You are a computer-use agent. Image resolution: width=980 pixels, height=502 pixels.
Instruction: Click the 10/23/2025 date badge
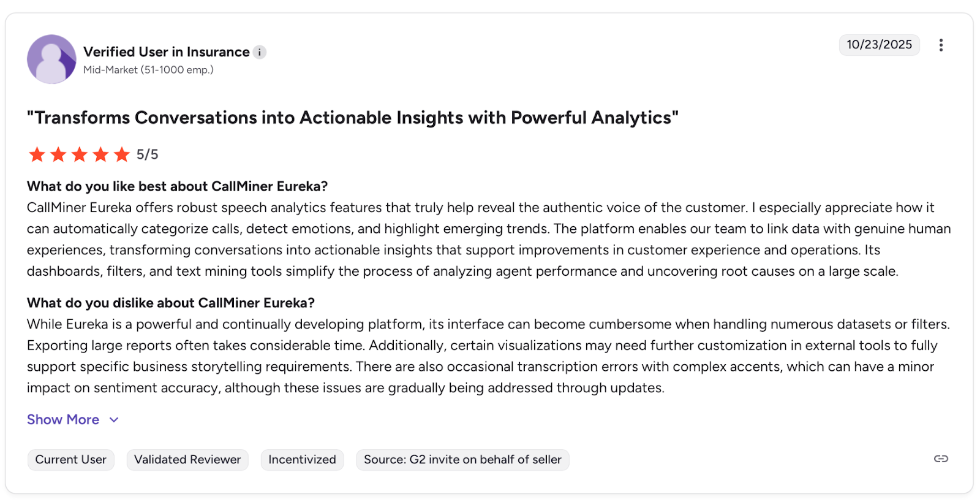point(879,45)
